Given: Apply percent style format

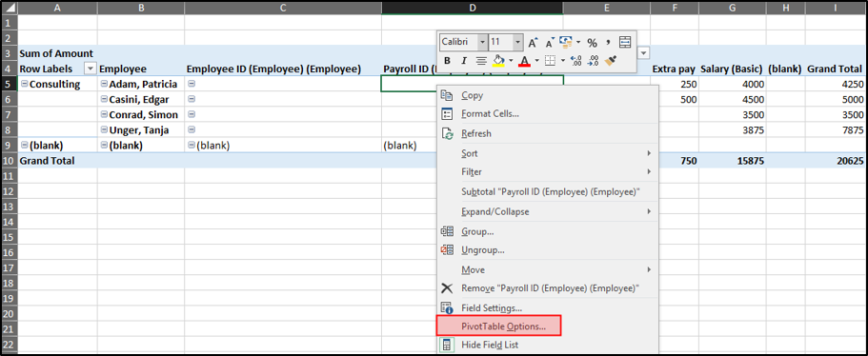Looking at the screenshot, I should [x=592, y=43].
